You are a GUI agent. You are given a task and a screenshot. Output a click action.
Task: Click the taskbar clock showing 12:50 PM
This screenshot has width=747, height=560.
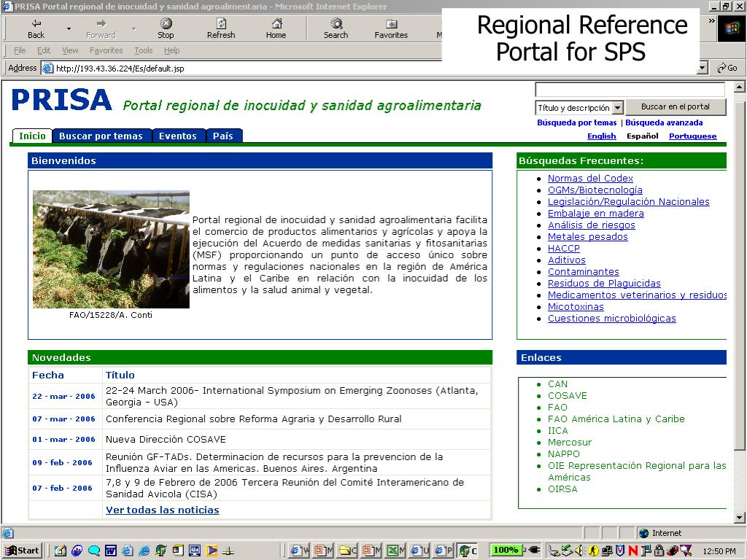click(x=719, y=551)
